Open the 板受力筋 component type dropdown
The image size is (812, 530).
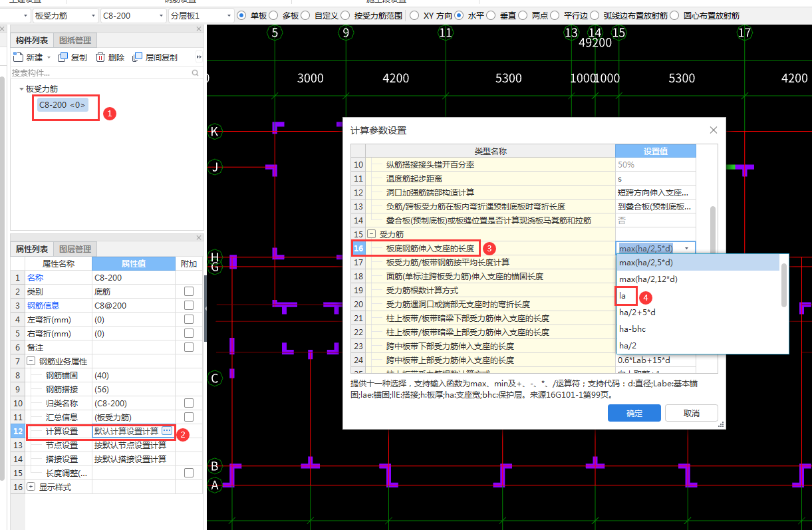click(65, 15)
